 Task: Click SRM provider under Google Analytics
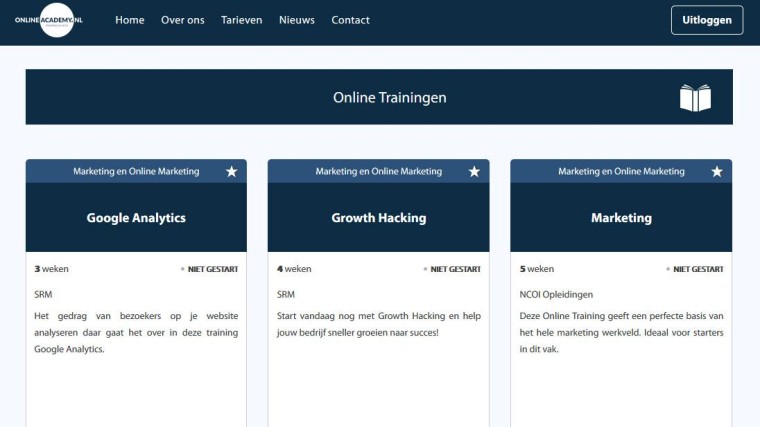[x=43, y=295]
